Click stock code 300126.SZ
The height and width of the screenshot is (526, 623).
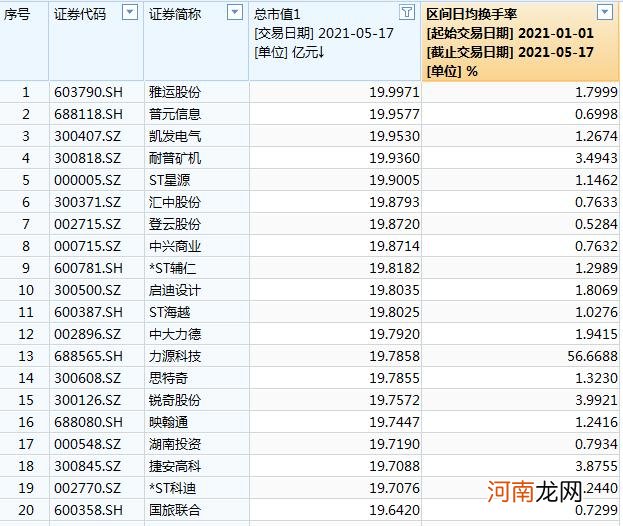coord(87,400)
